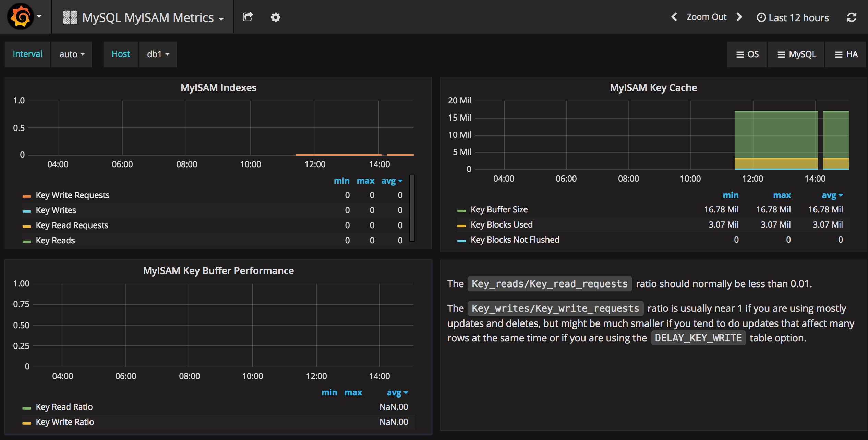The image size is (868, 440).
Task: Shift time range forward with right chevron
Action: pyautogui.click(x=739, y=17)
